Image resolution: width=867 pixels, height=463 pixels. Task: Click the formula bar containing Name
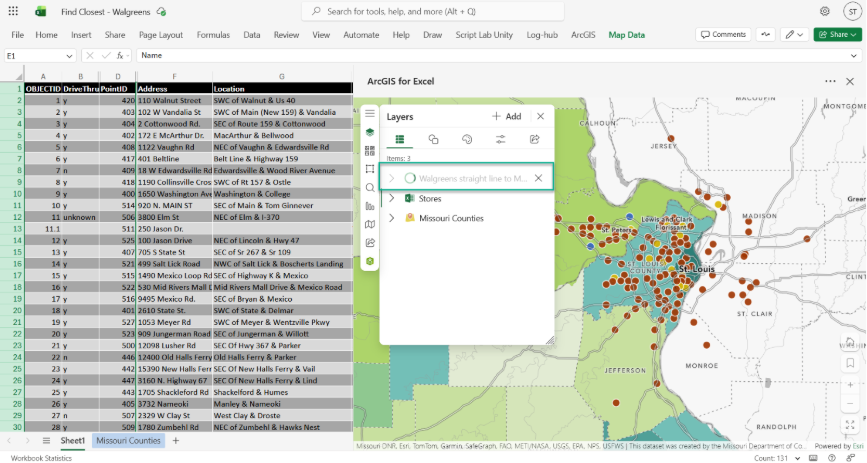point(490,56)
